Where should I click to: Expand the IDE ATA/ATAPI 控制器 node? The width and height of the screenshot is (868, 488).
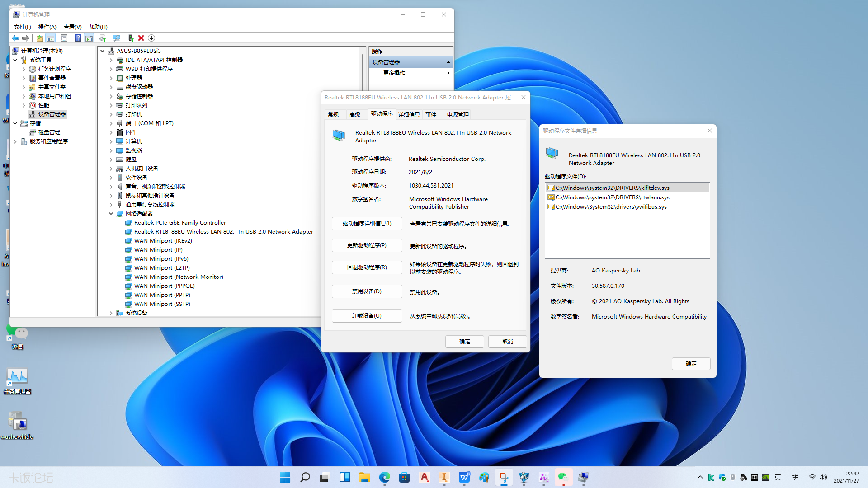pyautogui.click(x=111, y=60)
